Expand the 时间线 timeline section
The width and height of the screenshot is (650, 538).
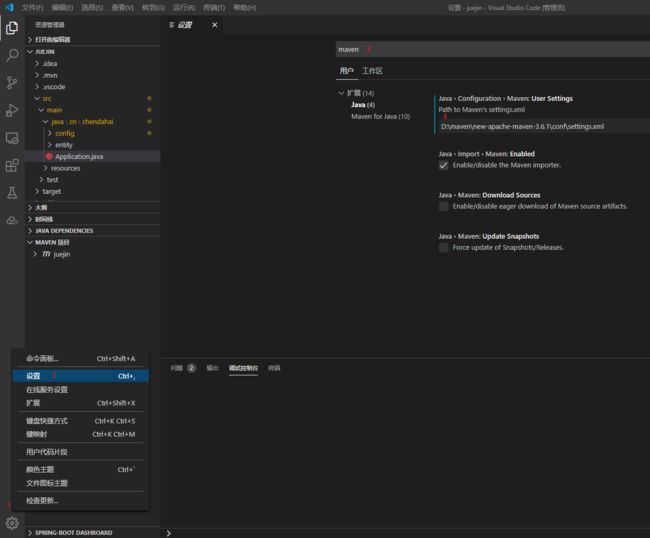point(30,219)
